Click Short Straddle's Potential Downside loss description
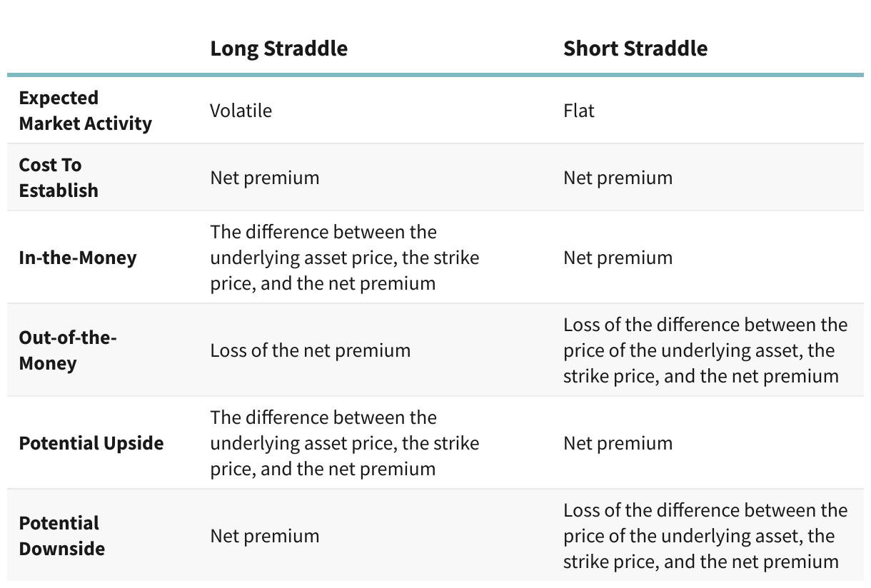The width and height of the screenshot is (871, 588). coord(705,536)
